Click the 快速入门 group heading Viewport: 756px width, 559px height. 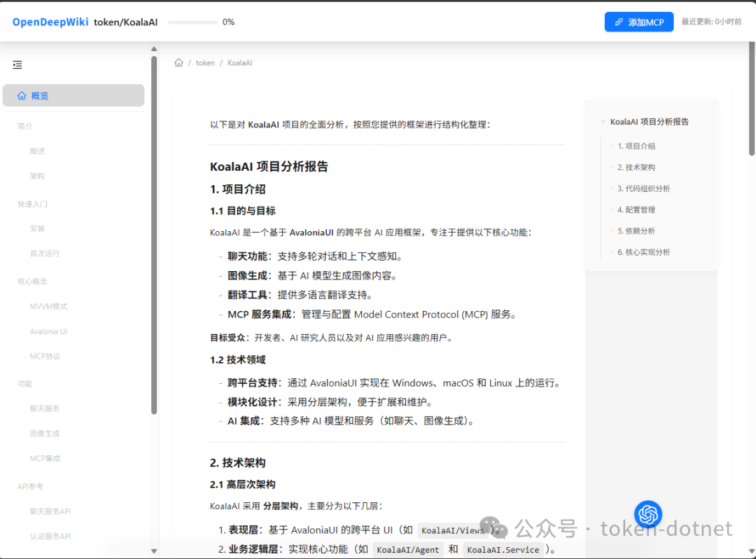(32, 204)
